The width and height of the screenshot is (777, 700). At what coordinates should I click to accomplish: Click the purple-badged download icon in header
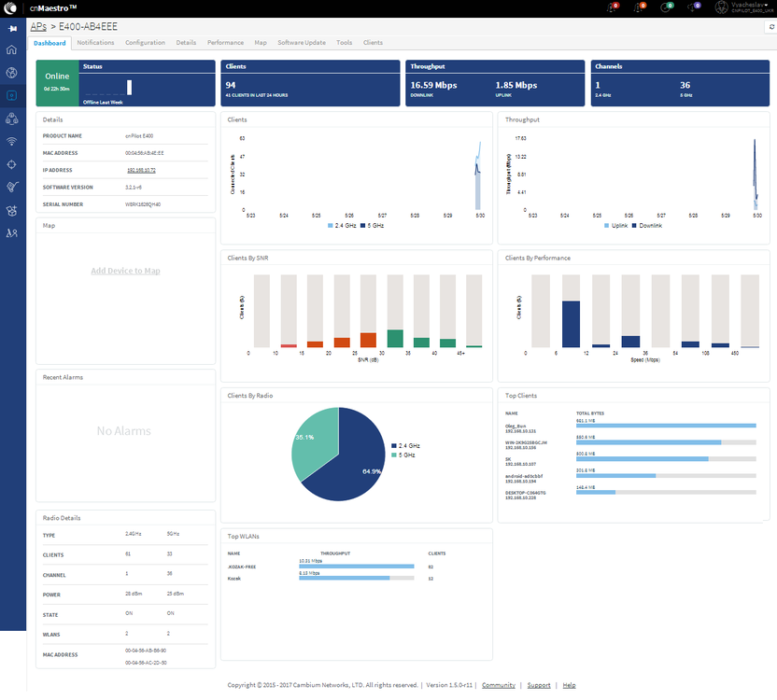click(x=693, y=7)
